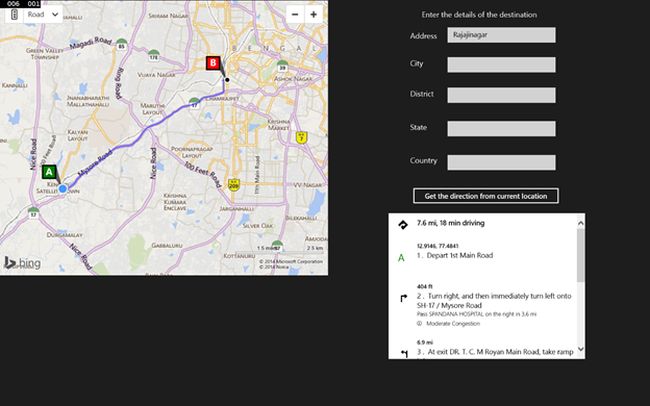Click the directions list scroll up arrow
Screen dimensions: 650x406
click(x=581, y=223)
